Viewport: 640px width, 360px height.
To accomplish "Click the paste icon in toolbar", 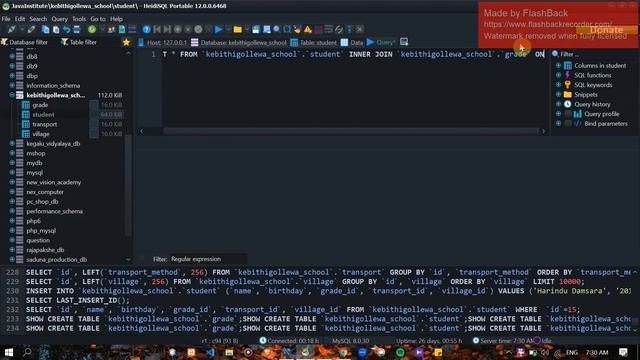I will tap(56, 29).
